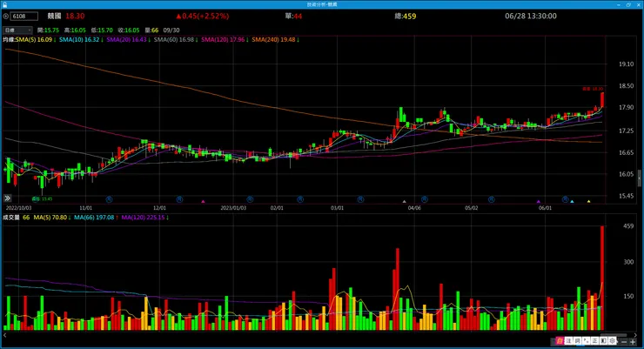Click the gray triangle marker before 04/06
The image size is (644, 349).
404,202
